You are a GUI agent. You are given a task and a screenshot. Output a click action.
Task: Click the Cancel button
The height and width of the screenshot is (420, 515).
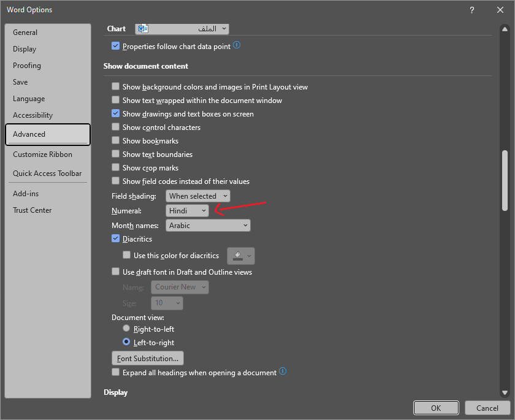[487, 408]
